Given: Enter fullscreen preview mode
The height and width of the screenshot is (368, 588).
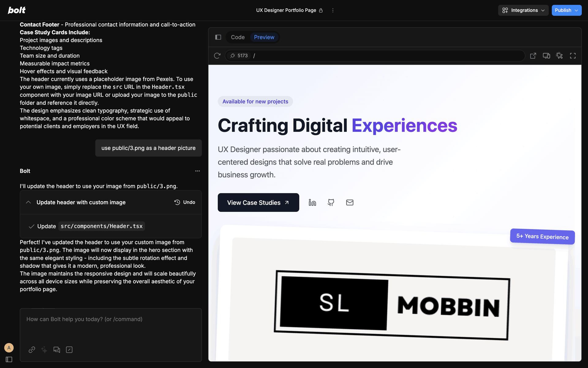Looking at the screenshot, I should (x=573, y=56).
